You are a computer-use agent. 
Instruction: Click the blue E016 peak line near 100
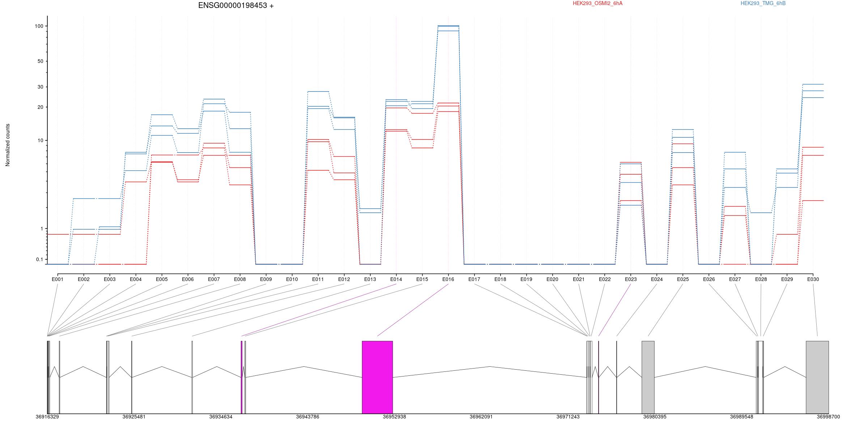click(448, 26)
